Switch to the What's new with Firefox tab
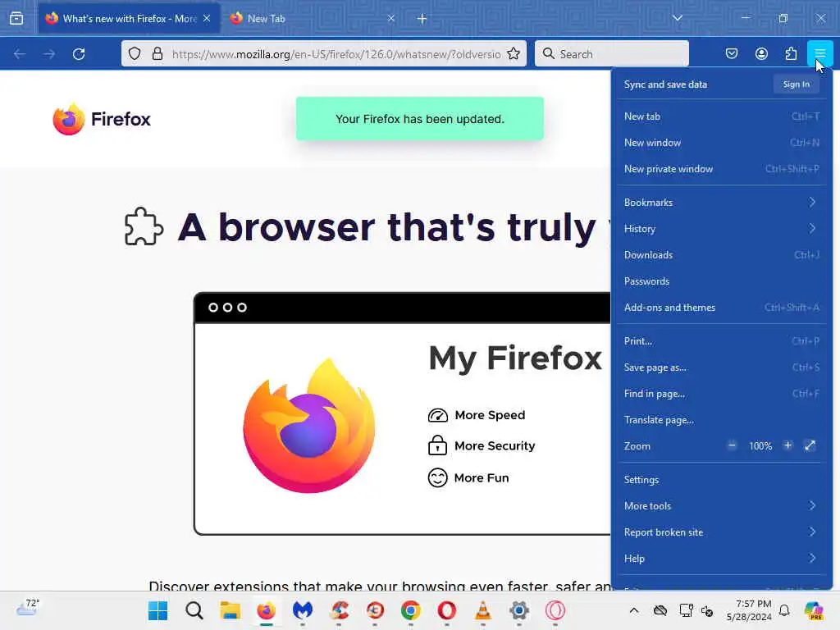The height and width of the screenshot is (630, 840). pyautogui.click(x=129, y=19)
